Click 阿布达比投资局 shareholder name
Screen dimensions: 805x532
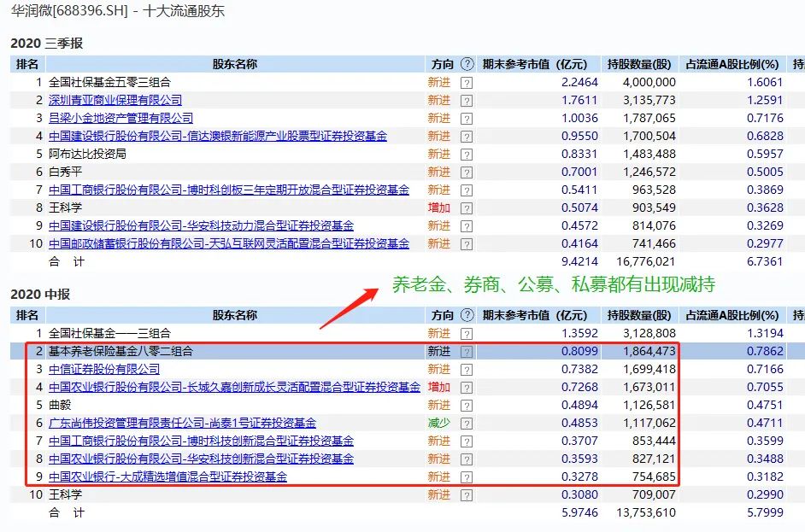[x=87, y=154]
